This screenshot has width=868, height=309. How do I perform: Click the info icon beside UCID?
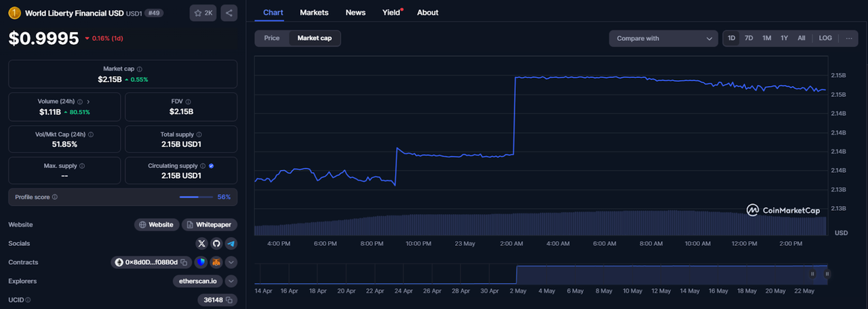(x=28, y=300)
